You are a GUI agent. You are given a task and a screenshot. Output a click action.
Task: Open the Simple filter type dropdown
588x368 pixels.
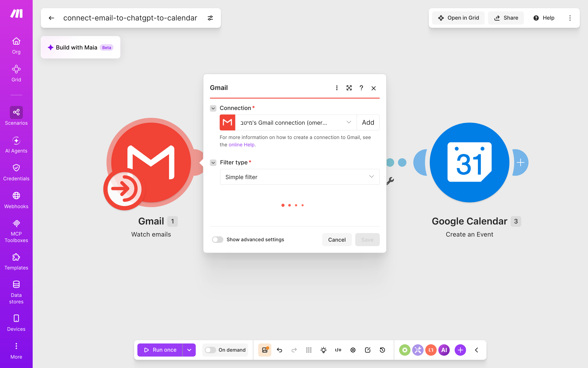tap(300, 177)
